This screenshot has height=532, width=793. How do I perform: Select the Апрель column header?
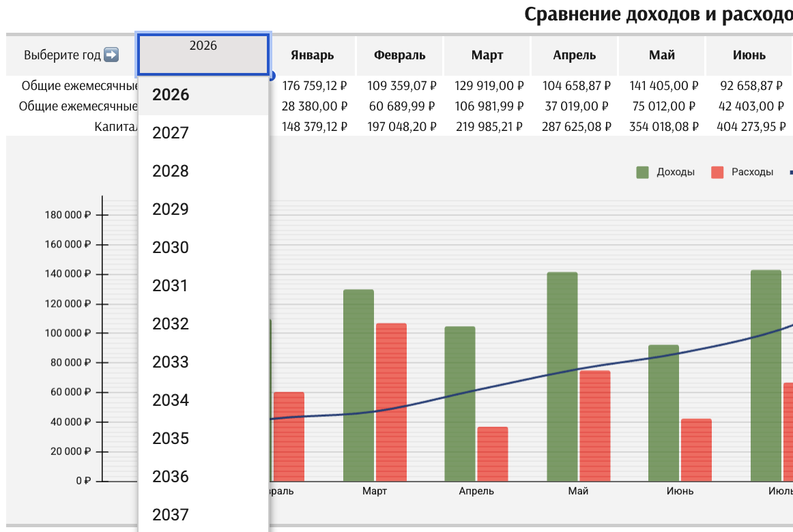pos(575,55)
